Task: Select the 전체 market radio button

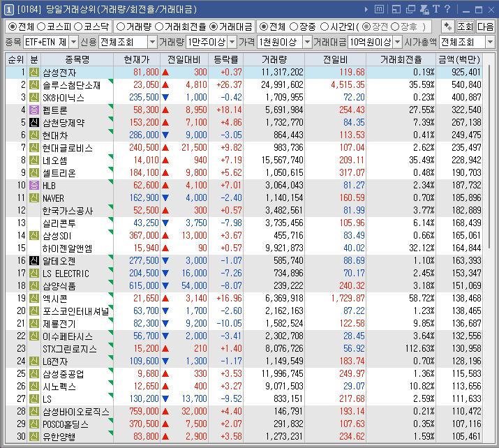Action: coord(13,27)
